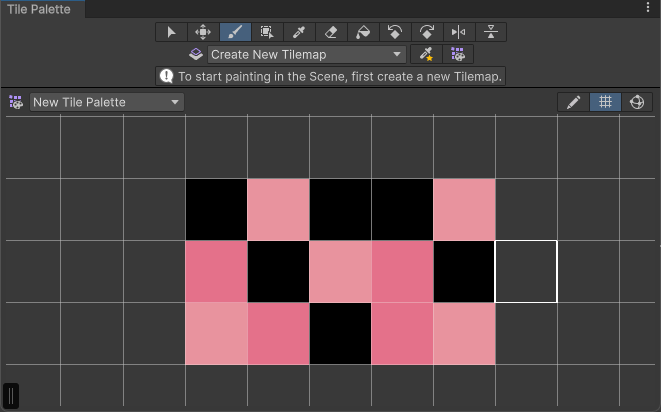Open the tile palette overlay button

coord(458,54)
